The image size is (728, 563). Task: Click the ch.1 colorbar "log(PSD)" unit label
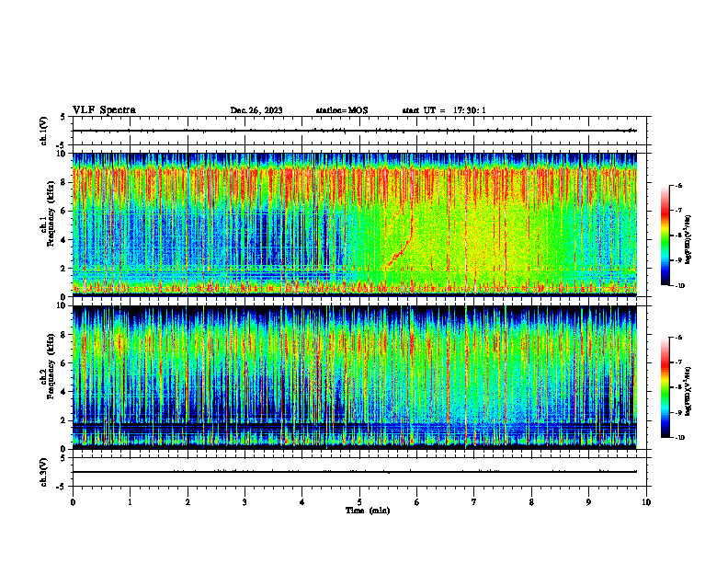pos(688,240)
